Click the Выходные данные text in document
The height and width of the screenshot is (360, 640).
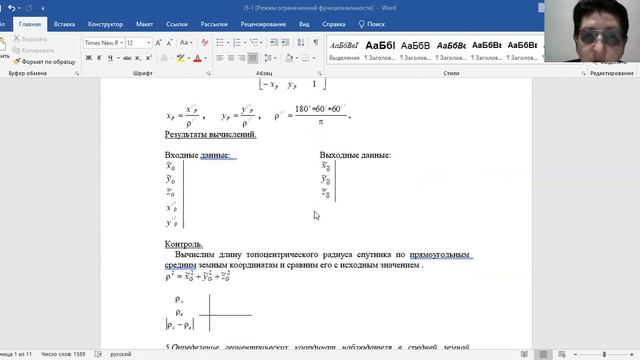pos(355,155)
